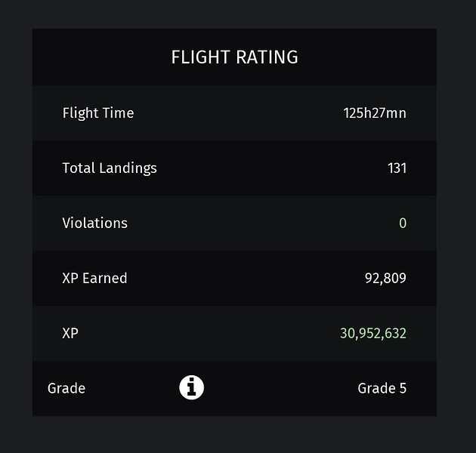Click the empty middle of XP row
This screenshot has height=453, width=476.
[212, 333]
